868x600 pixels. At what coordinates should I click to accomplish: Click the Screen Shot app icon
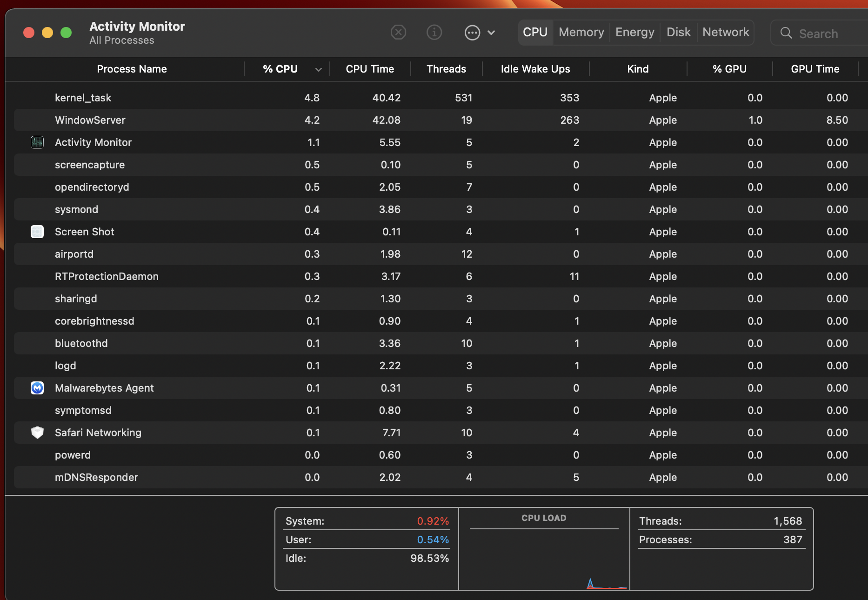[37, 232]
